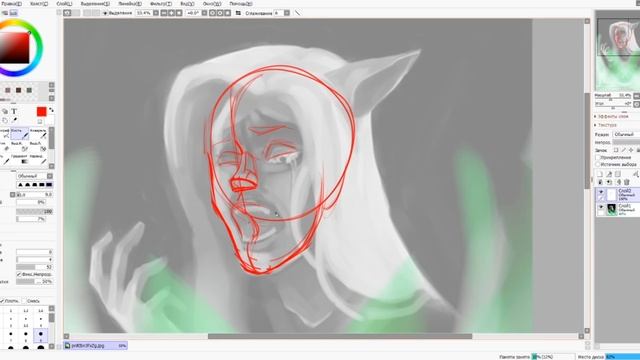Toggle the Плотн. checkbox above the brush sizes

coord(2,301)
